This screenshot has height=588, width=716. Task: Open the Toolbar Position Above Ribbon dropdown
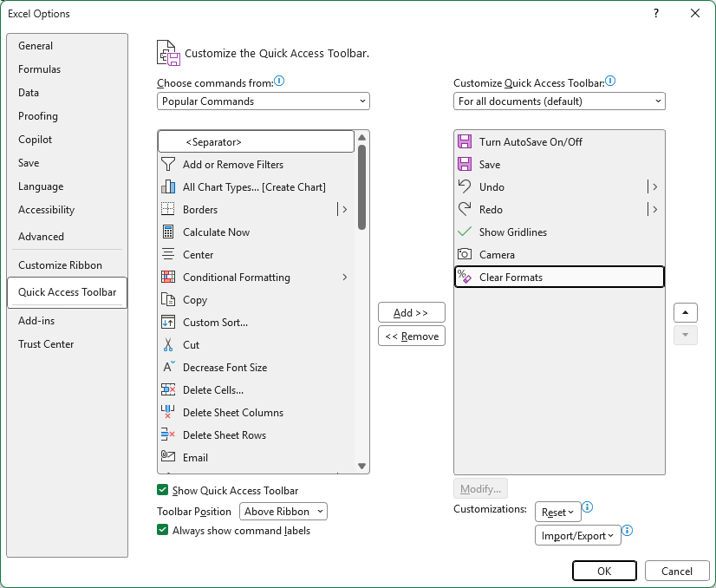tap(283, 511)
